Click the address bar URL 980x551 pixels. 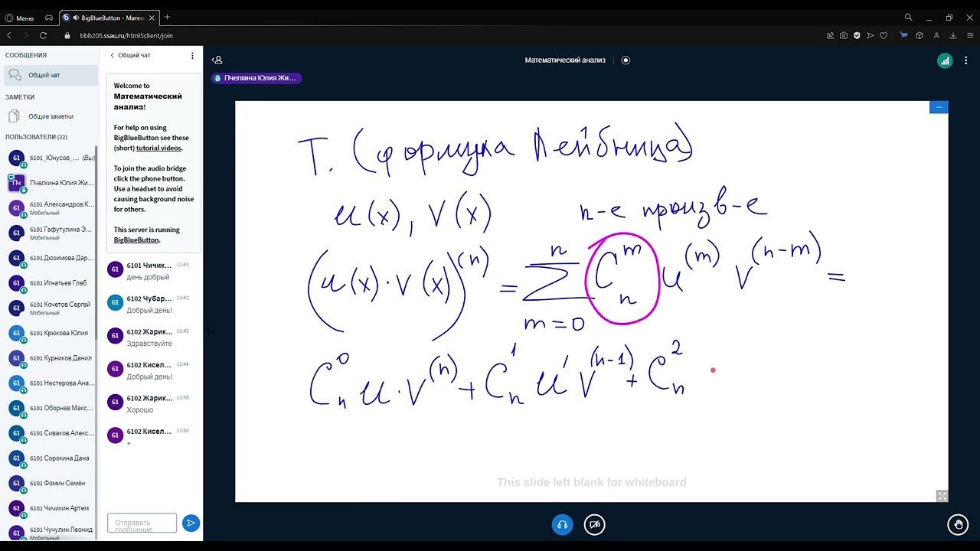(x=126, y=35)
